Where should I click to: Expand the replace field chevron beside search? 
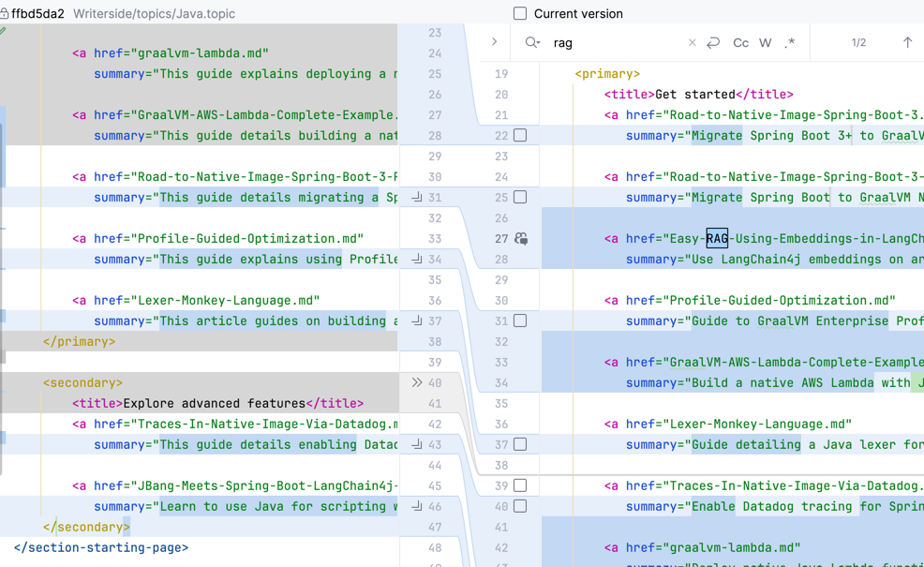pos(495,42)
